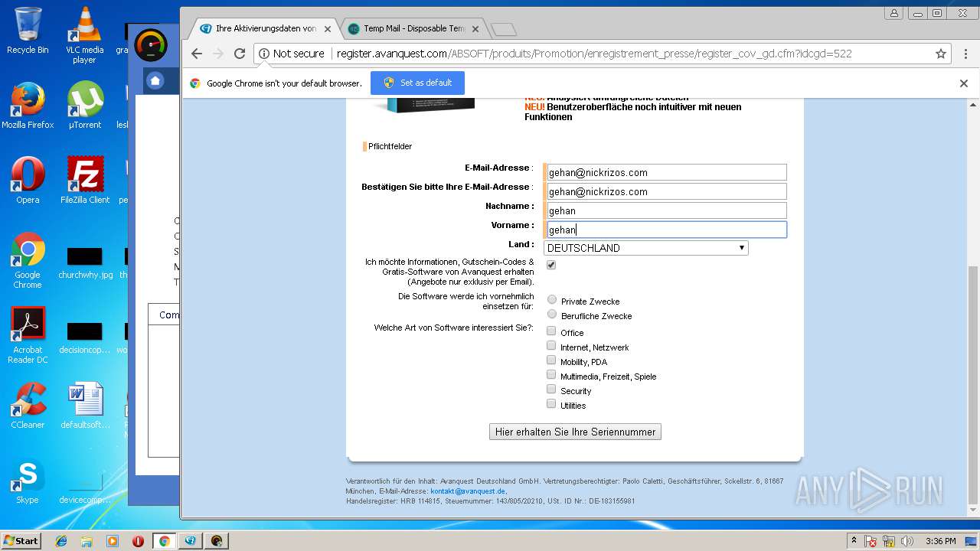Close the Ihre Aktivierungsdaten tab

tap(328, 29)
